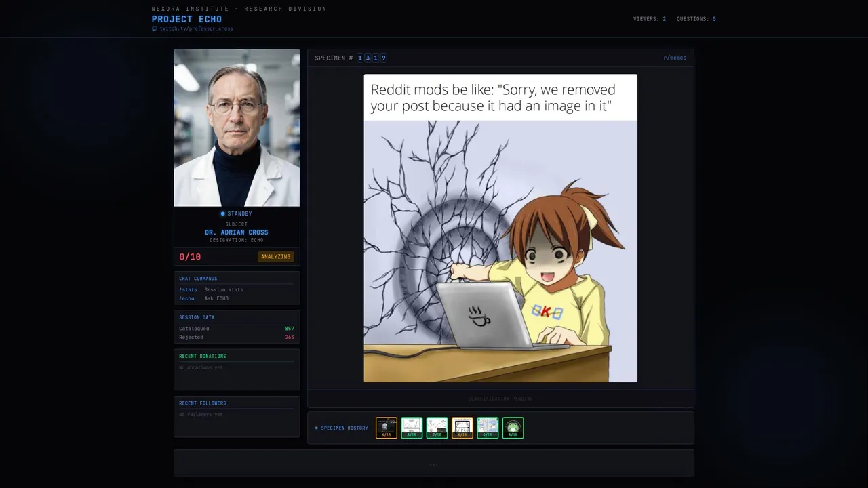Image resolution: width=868 pixels, height=488 pixels.
Task: Click the Catalogued label
Action: pyautogui.click(x=194, y=329)
